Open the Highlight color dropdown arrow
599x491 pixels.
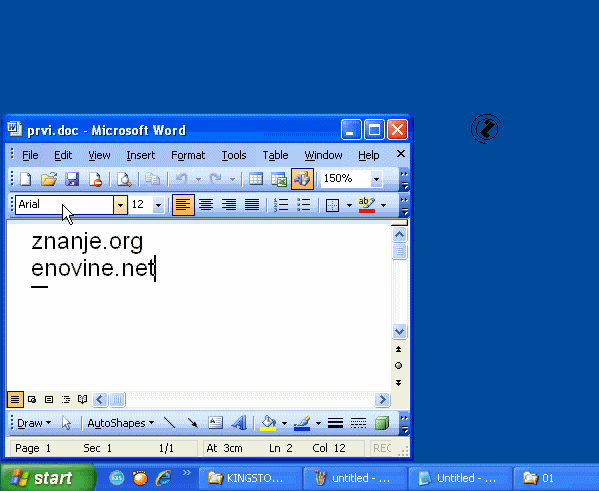[384, 205]
